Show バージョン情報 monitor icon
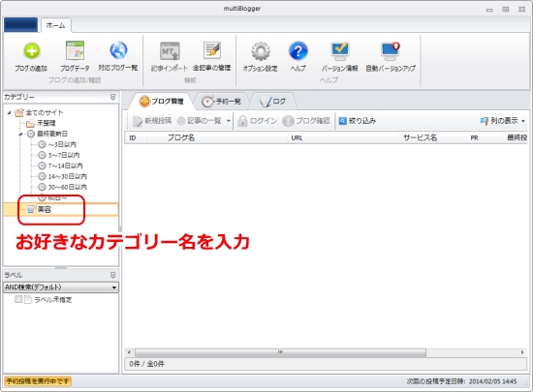The height and width of the screenshot is (392, 533). pos(340,51)
